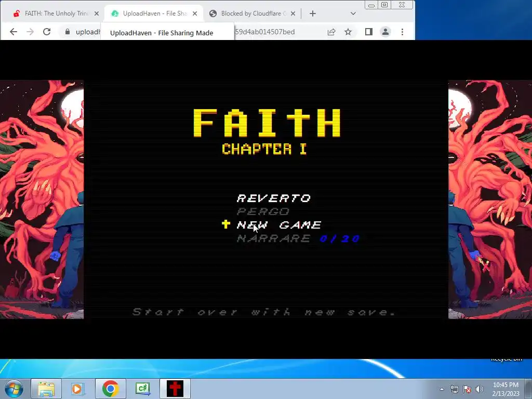Close the Chrome browser window
The width and height of the screenshot is (532, 399).
pyautogui.click(x=402, y=5)
